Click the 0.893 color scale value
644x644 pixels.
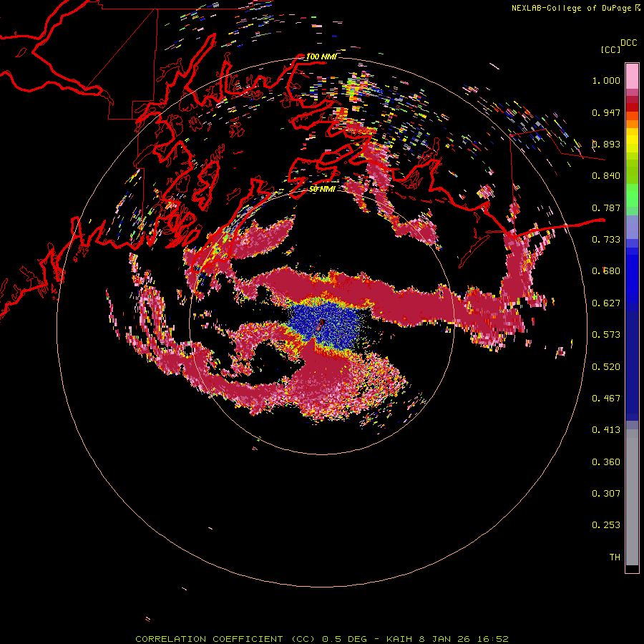coord(606,144)
